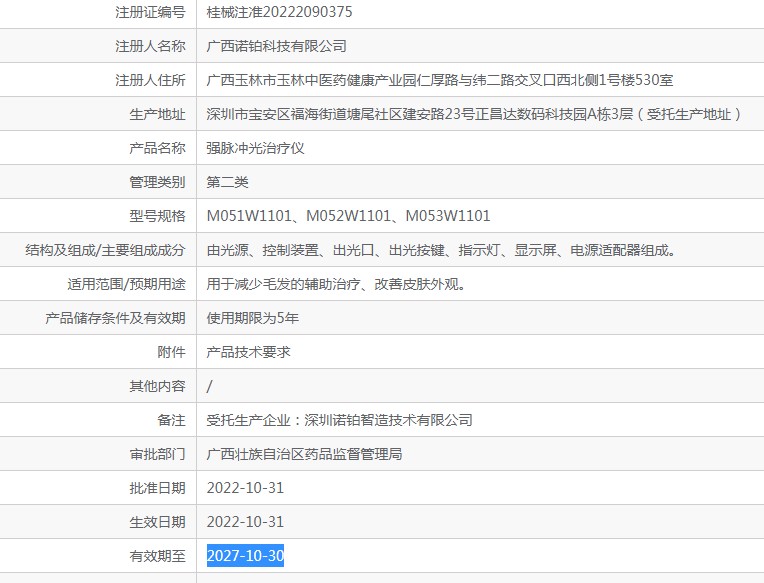
Task: Click the remark 受托生产企业：深圳诺铂智造技术有限公司
Action: (340, 420)
